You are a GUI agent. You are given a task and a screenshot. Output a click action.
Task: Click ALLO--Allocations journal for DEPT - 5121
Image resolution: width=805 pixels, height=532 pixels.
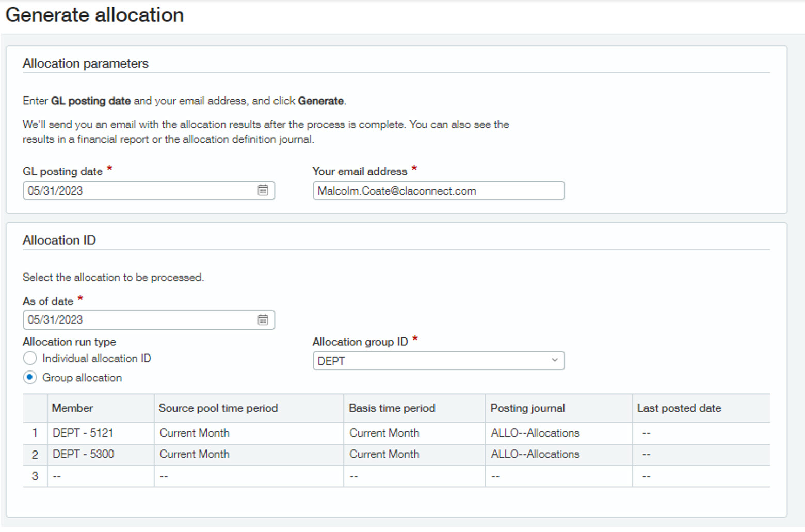(535, 433)
